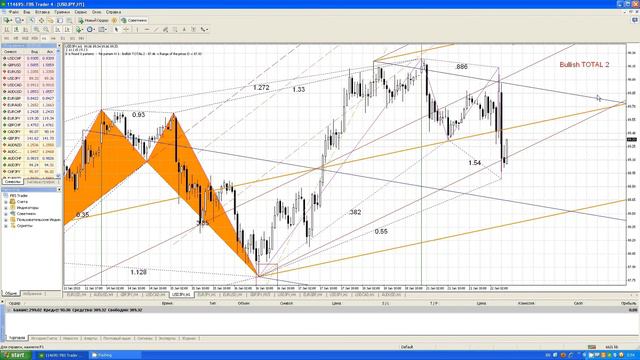Screen dimensions: 640x360
Task: Open the Вставка menu
Action: (42, 12)
